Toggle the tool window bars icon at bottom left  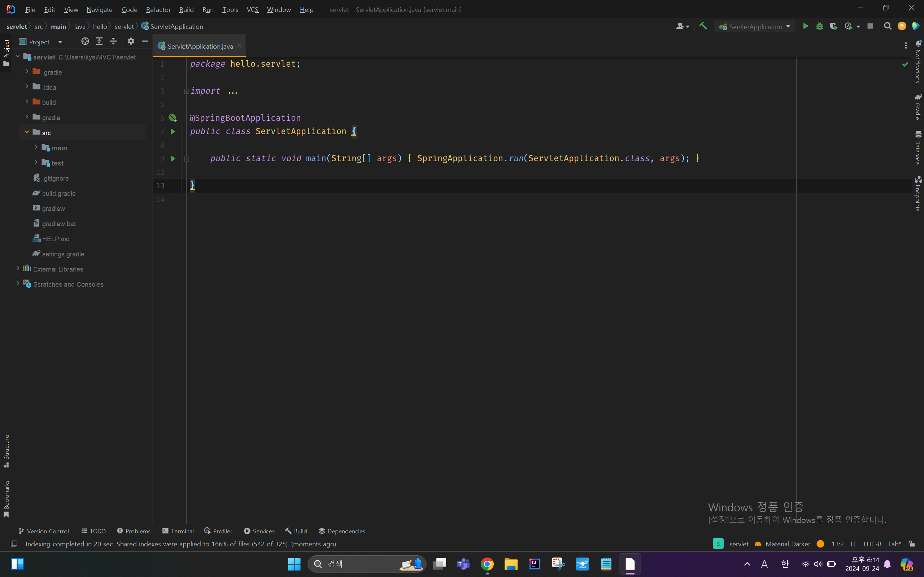tap(14, 544)
